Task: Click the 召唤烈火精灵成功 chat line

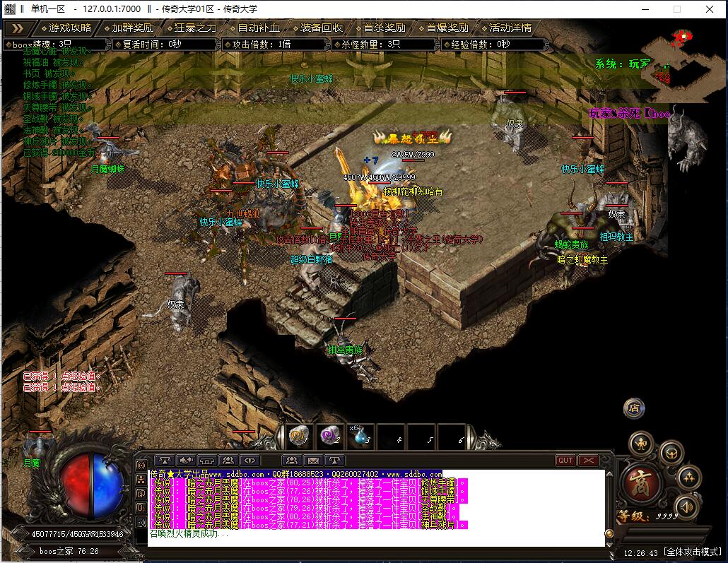Action: point(189,533)
